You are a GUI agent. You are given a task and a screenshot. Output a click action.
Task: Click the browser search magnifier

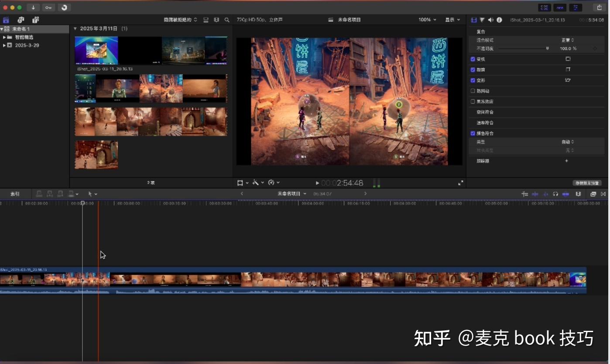[227, 20]
